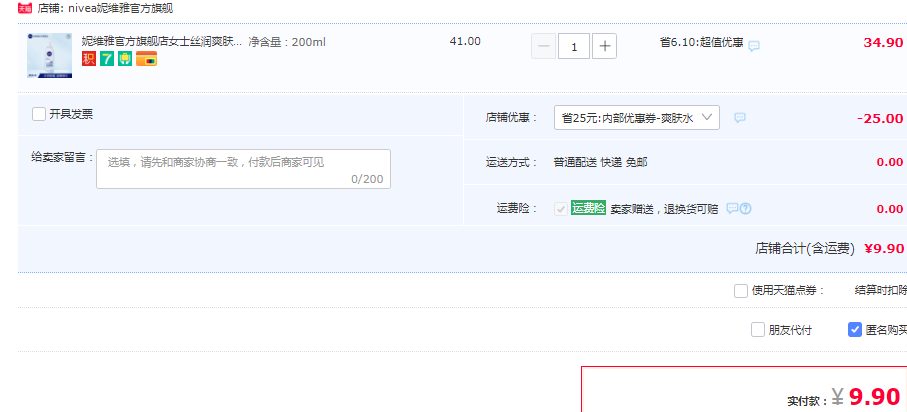
Task: Click the product title 妮维雅官方旗舰店女士丝润爽肤
Action: coord(162,42)
